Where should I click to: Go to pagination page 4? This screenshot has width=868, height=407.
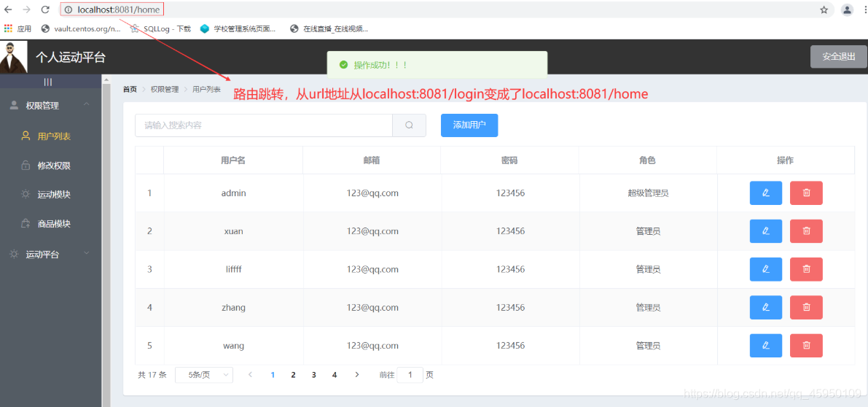[335, 375]
